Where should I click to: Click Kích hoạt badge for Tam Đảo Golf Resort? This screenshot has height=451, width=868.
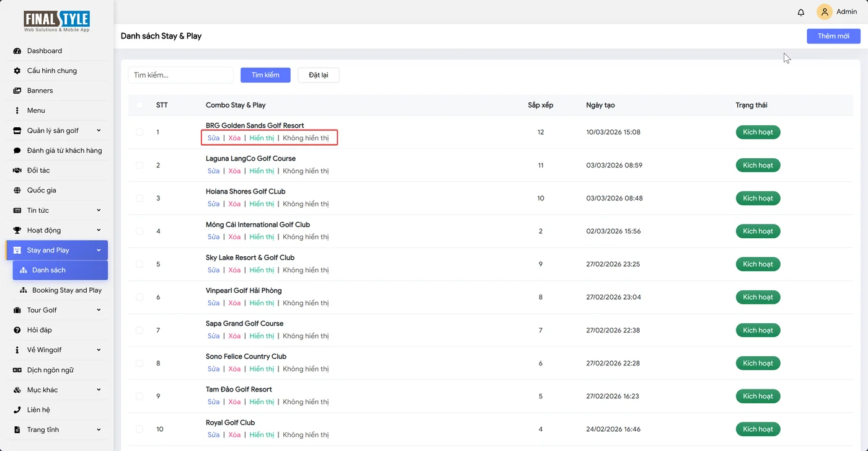758,396
